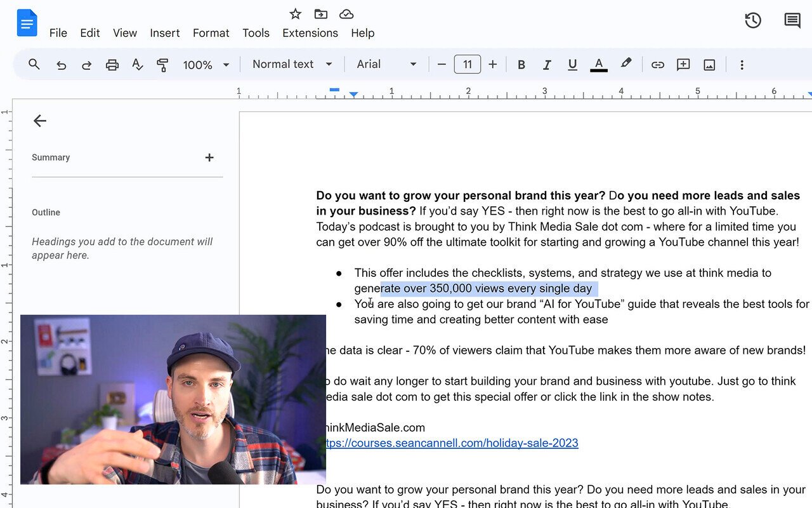Click the webcam video overlay
The height and width of the screenshot is (508, 812).
(173, 399)
